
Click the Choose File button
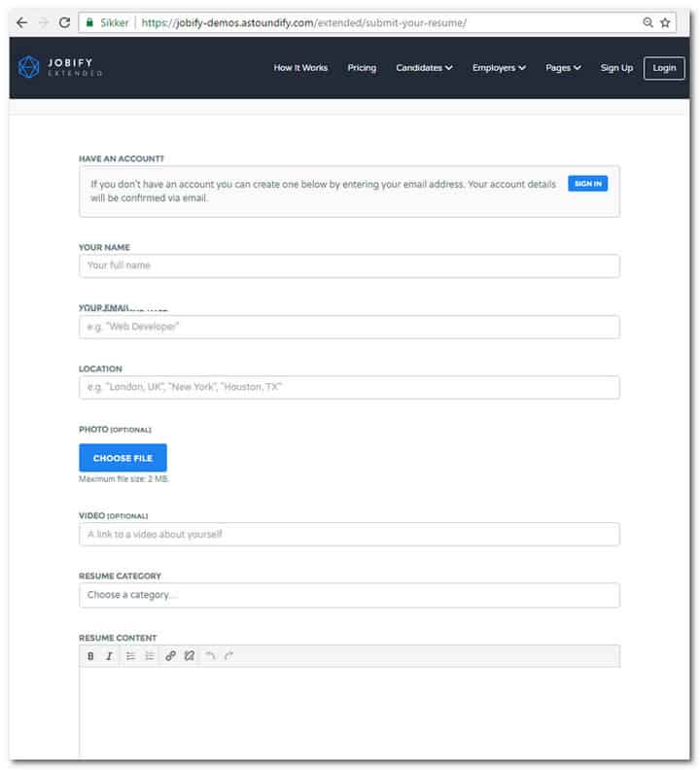click(x=122, y=458)
